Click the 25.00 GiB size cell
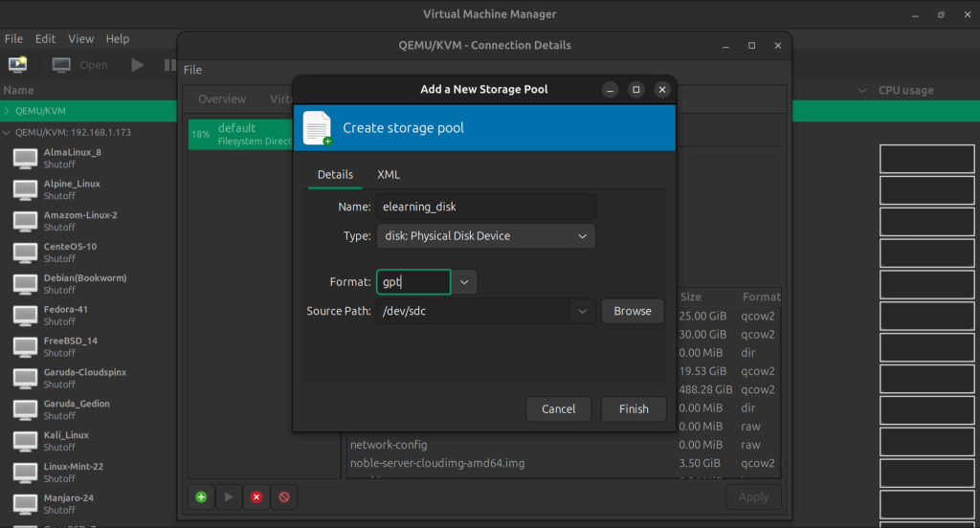This screenshot has height=528, width=980. [x=702, y=317]
